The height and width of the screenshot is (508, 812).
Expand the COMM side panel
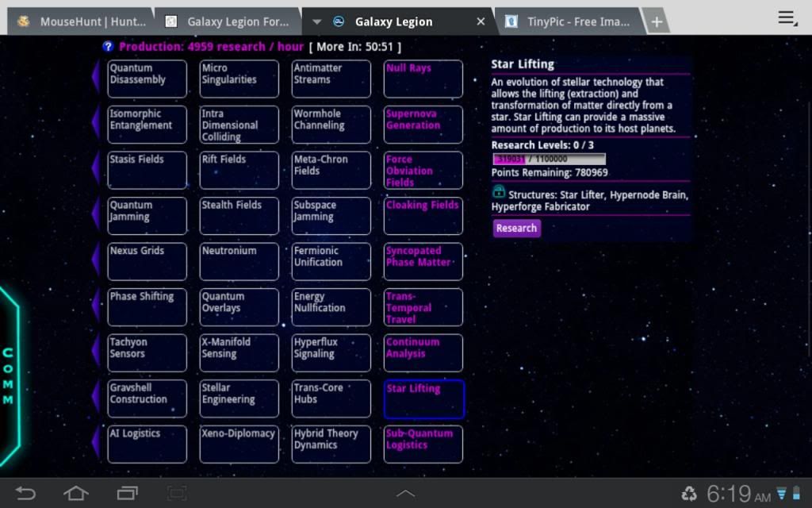tap(9, 375)
